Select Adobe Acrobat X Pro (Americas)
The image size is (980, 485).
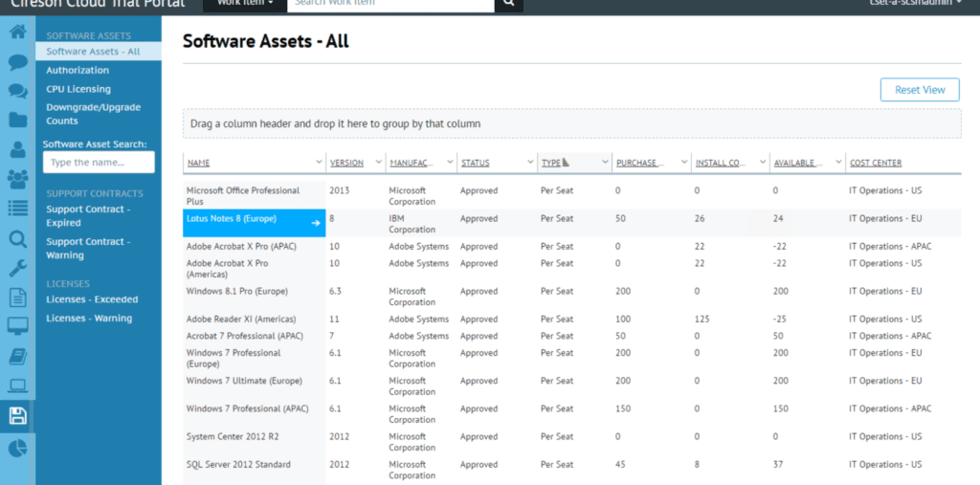point(572,269)
